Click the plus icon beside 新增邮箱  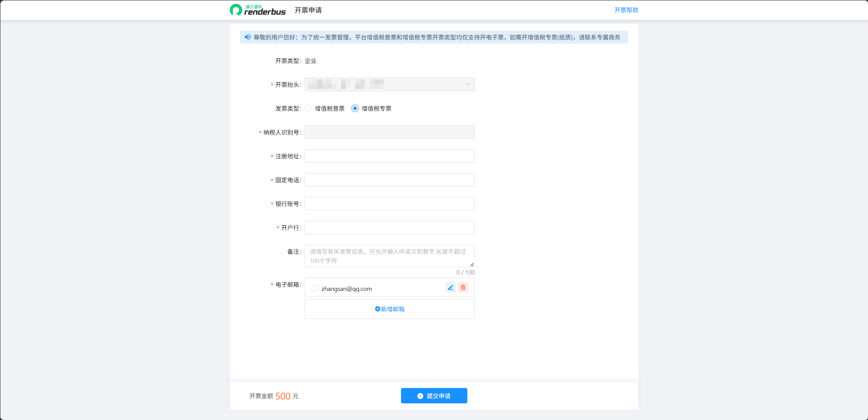tap(377, 309)
